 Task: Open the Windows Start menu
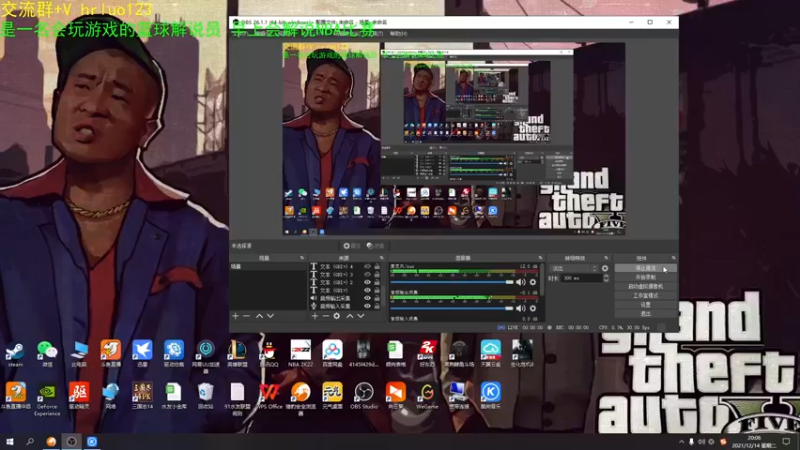click(x=10, y=441)
